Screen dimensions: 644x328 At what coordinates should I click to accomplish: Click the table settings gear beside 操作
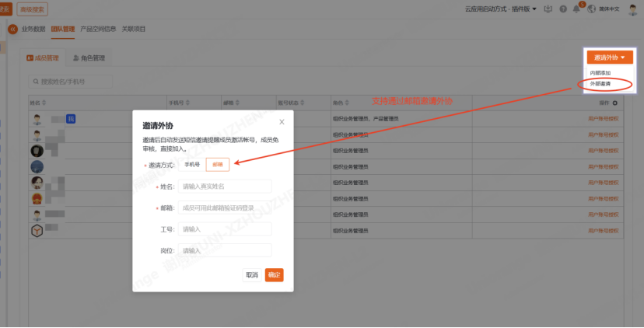point(615,103)
